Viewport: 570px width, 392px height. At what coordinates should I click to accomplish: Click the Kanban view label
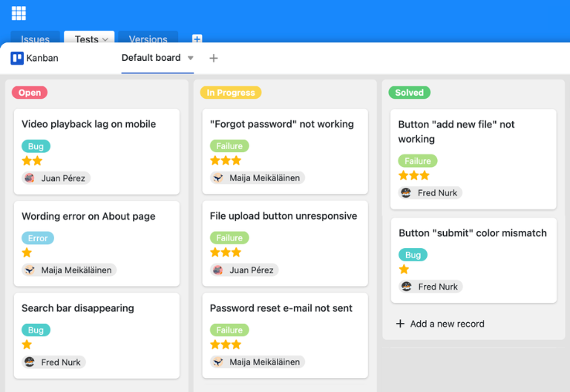[x=42, y=58]
